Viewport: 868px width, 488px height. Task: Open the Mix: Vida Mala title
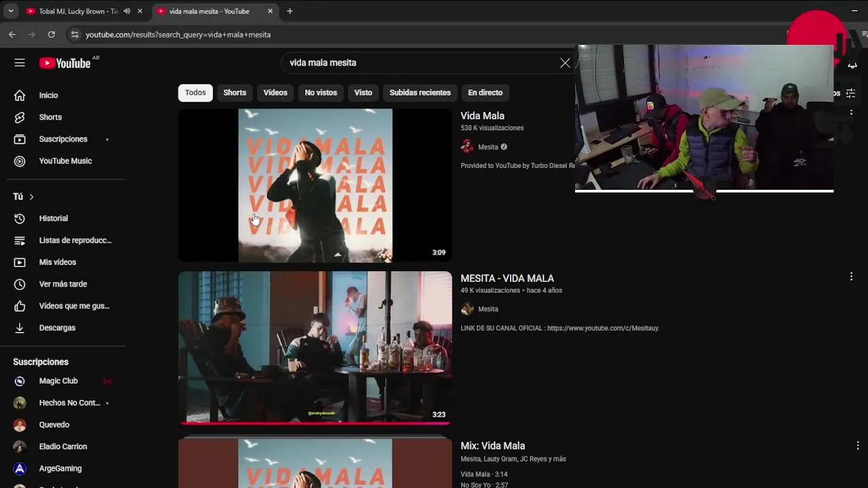pos(493,446)
